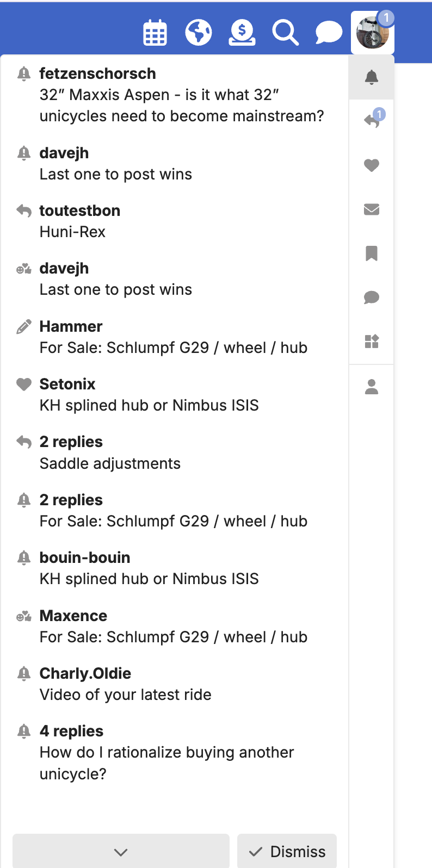Show the likes heart tab

(x=372, y=165)
